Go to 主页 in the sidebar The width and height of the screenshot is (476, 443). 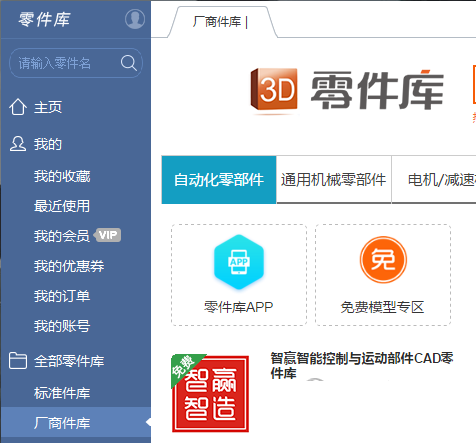click(48, 107)
